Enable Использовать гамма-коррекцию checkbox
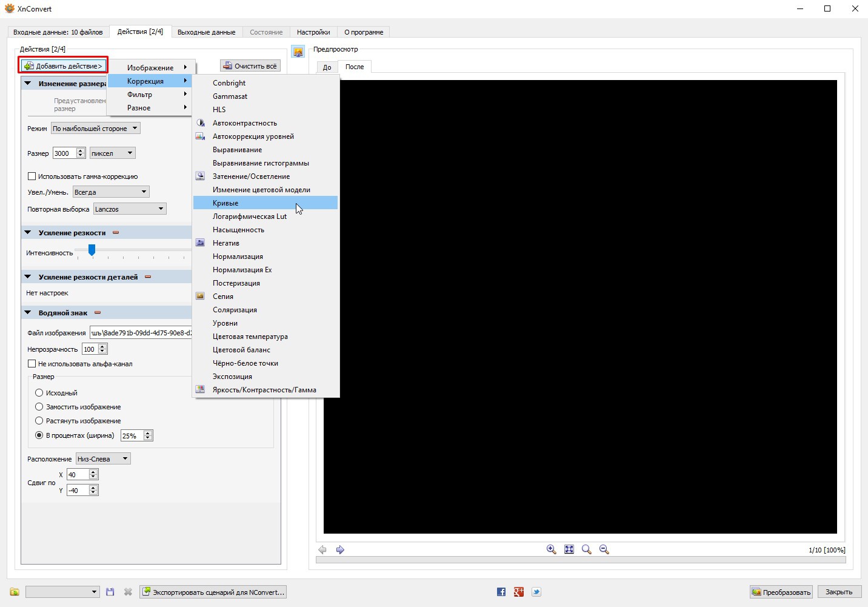 click(32, 176)
